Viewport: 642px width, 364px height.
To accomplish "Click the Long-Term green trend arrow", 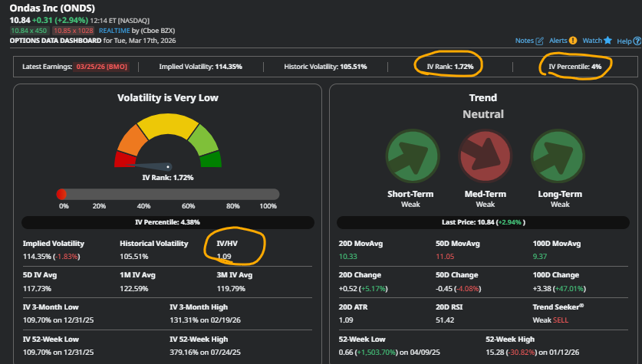I will click(558, 156).
